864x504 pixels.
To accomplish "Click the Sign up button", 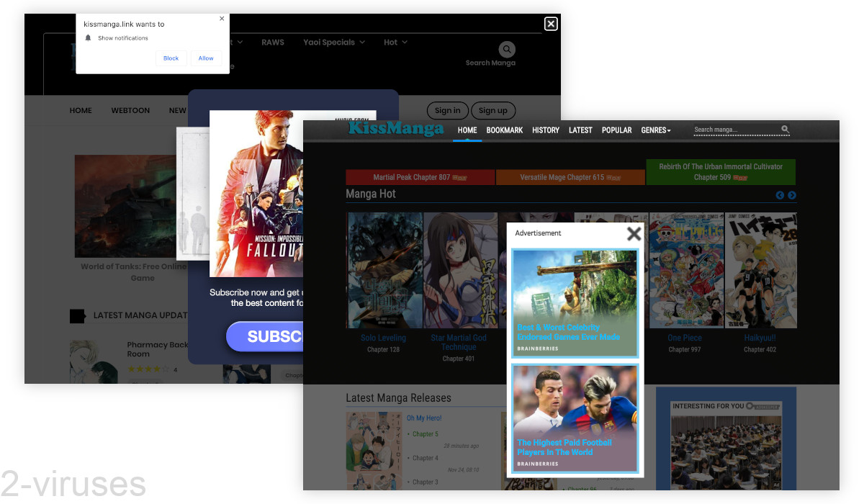I will (493, 110).
